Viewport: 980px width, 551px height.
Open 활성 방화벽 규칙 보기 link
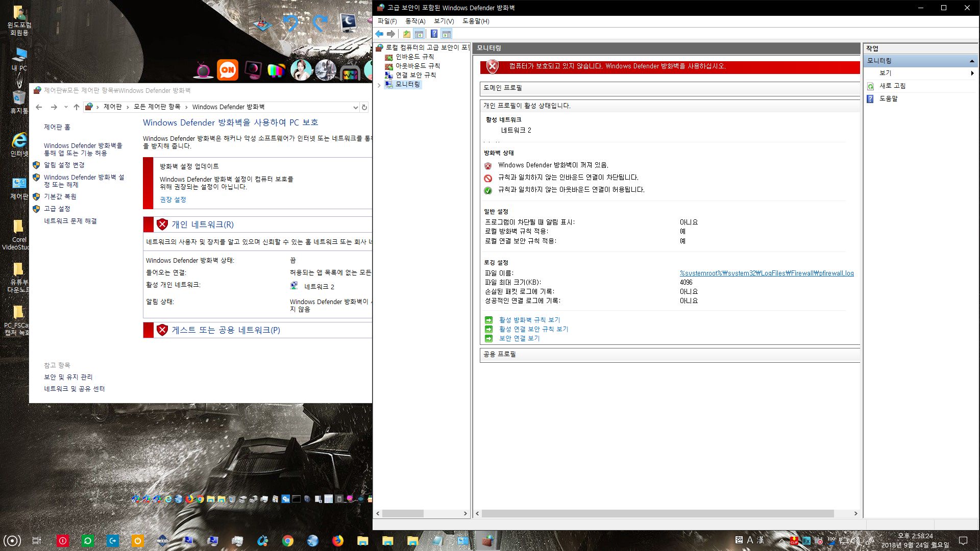(529, 320)
